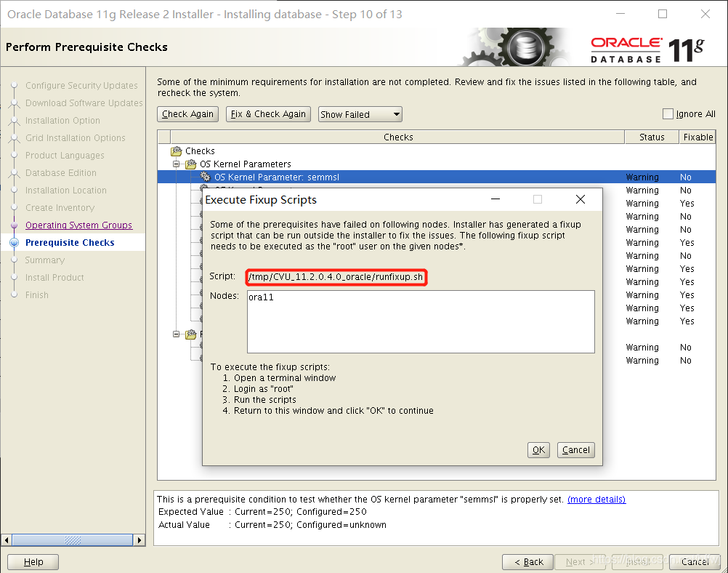Viewport: 728px width, 573px height.
Task: Click the gear icon beside semmsl parameter
Action: click(x=205, y=177)
